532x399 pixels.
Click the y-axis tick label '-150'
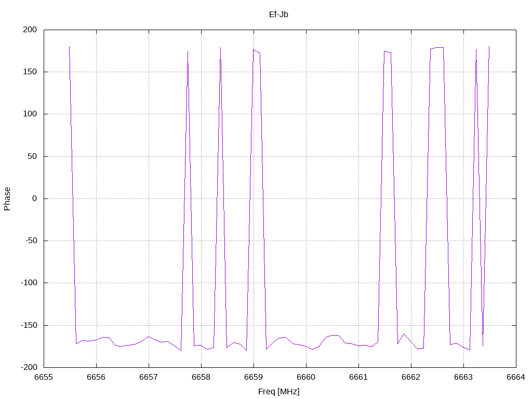pos(29,325)
